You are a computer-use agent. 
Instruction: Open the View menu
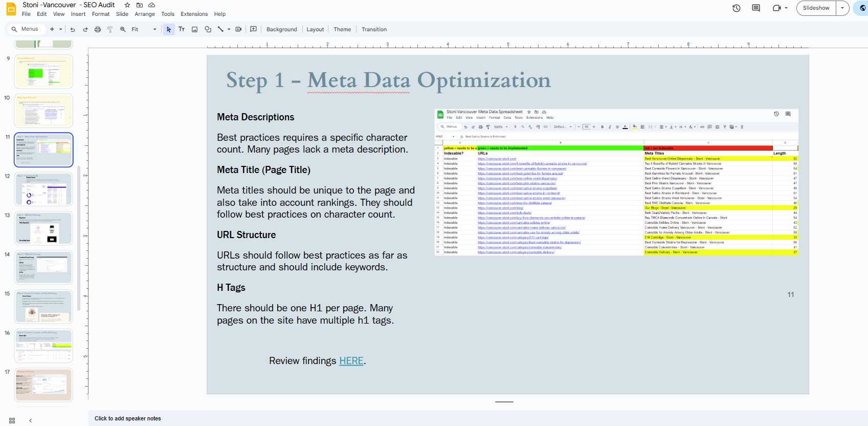pyautogui.click(x=59, y=14)
